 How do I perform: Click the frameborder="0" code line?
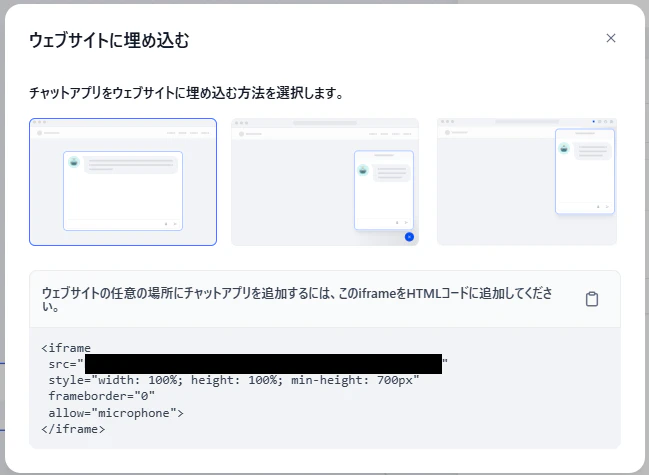pyautogui.click(x=101, y=396)
